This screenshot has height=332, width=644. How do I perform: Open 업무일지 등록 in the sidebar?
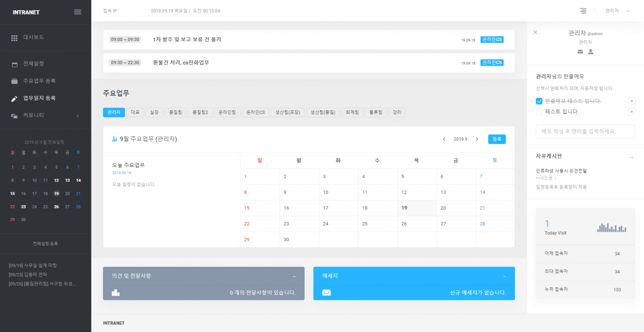coord(39,98)
